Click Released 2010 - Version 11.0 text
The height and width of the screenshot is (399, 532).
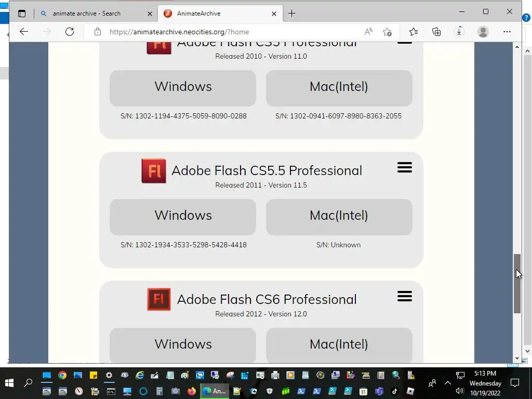tap(261, 56)
